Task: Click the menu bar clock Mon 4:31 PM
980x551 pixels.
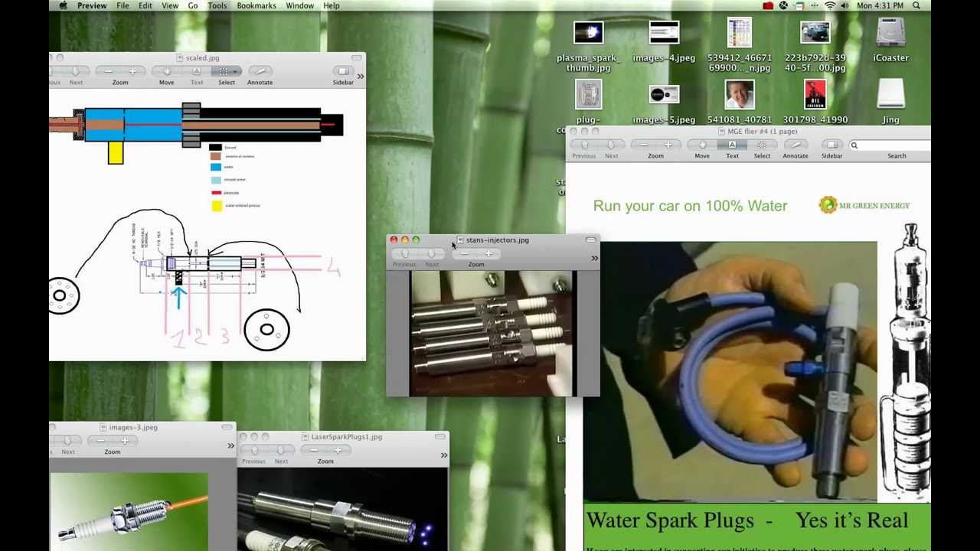Action: coord(880,6)
